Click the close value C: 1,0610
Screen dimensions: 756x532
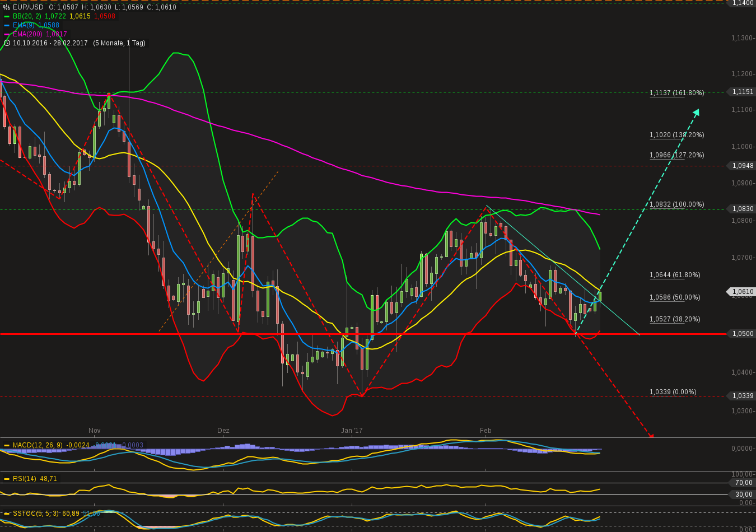pyautogui.click(x=161, y=7)
